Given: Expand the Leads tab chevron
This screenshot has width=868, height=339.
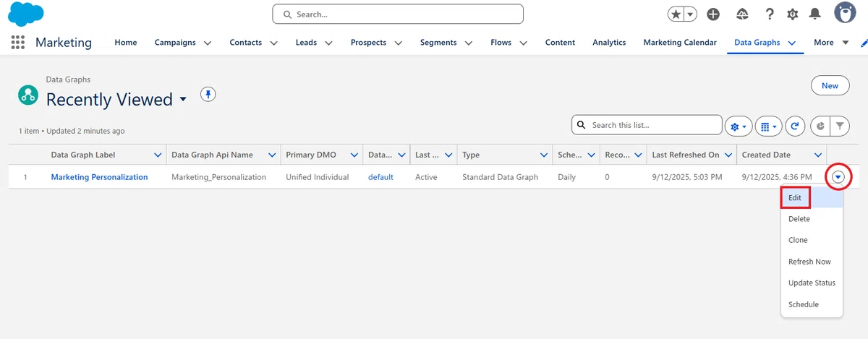Looking at the screenshot, I should point(328,43).
